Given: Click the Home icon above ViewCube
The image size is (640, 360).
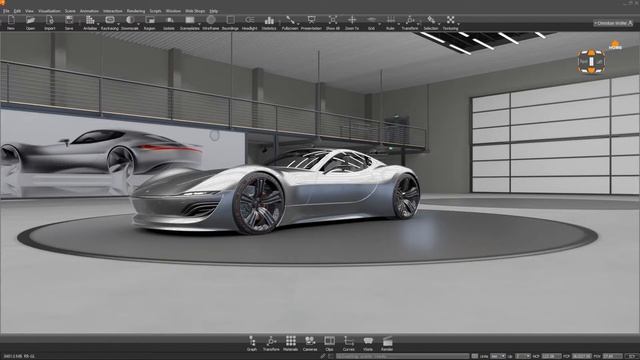Looking at the screenshot, I should 615,45.
